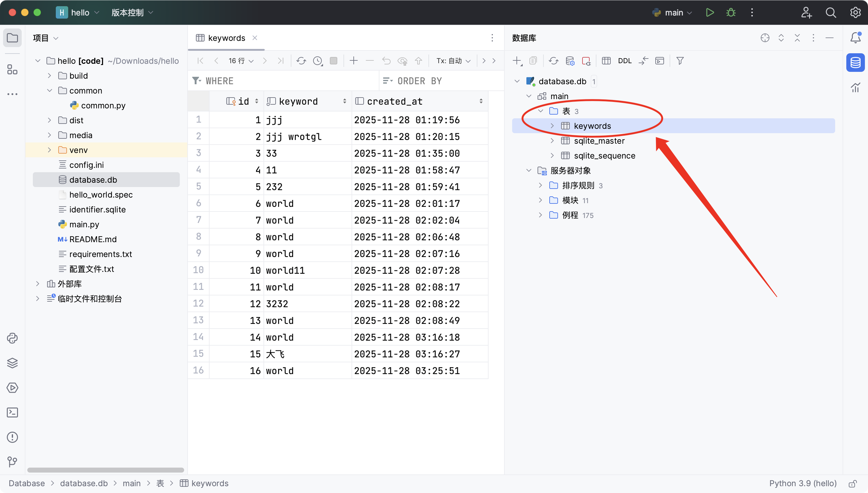Open the Tx: 自动 transaction mode dropdown

click(453, 61)
